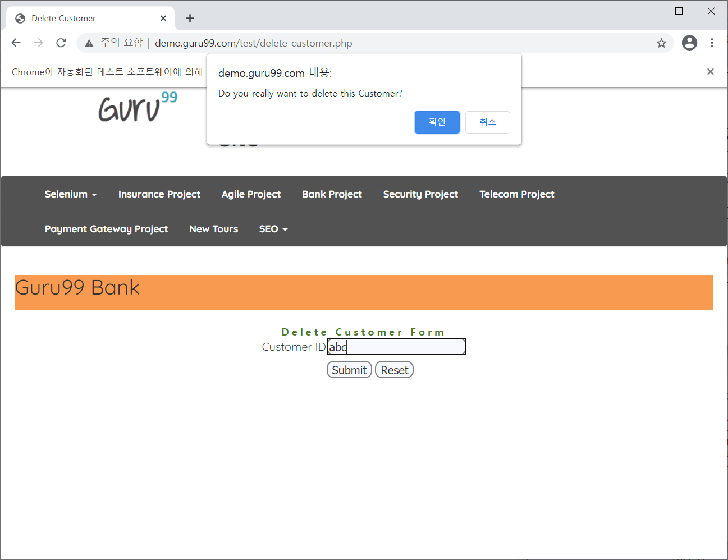Click the Guru99 Bank heading
The width and height of the screenshot is (728, 560).
point(77,287)
